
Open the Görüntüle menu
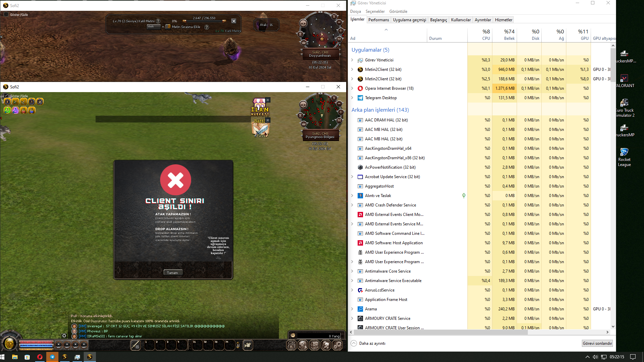(x=398, y=11)
